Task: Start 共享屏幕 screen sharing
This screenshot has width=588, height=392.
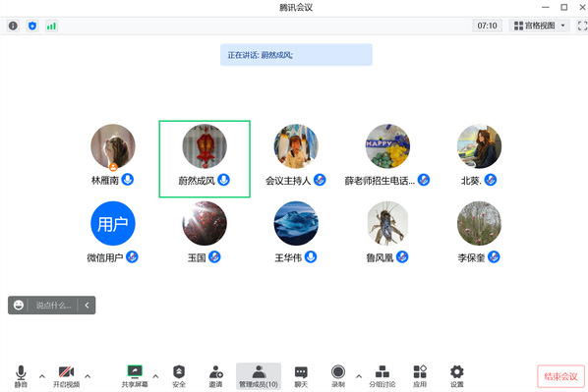Action: [x=135, y=376]
